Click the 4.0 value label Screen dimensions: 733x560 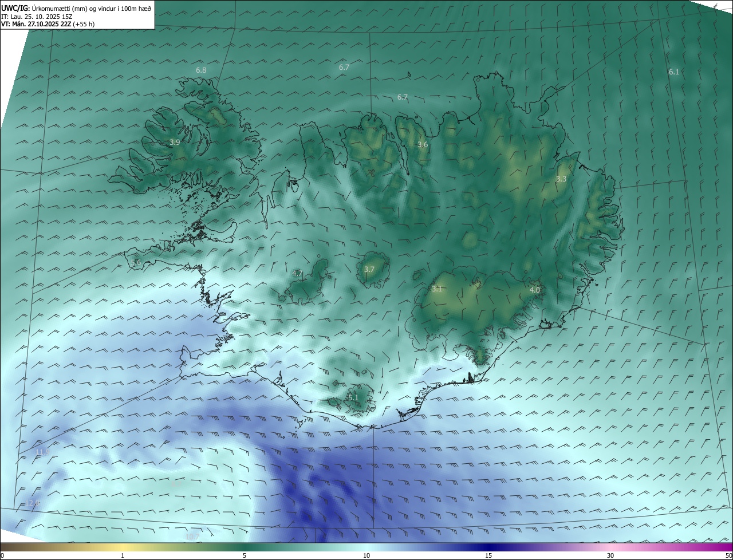[534, 290]
